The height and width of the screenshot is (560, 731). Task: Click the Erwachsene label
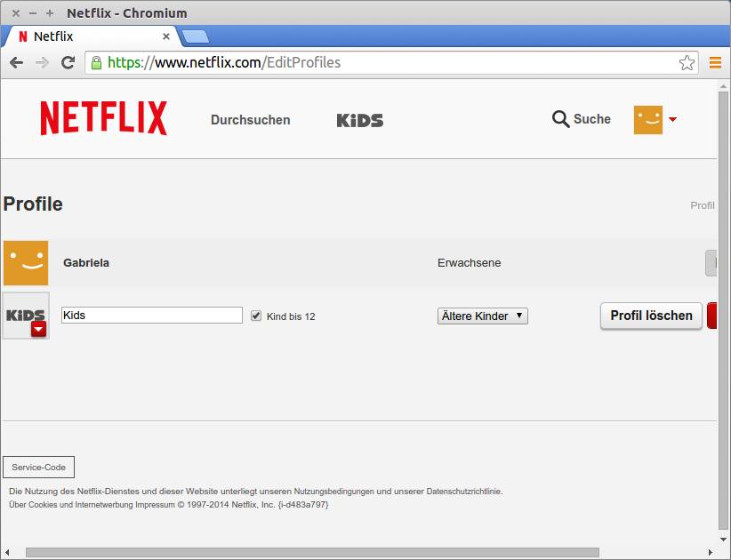coord(469,263)
